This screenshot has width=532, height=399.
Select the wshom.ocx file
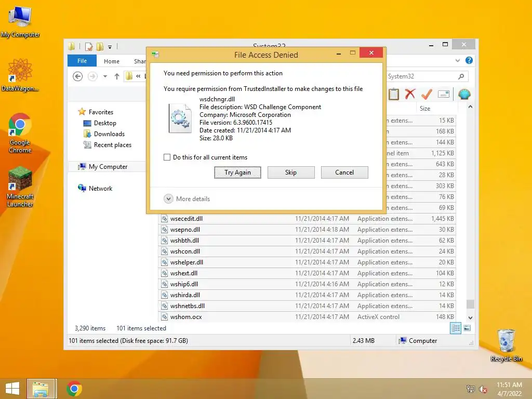307,316
